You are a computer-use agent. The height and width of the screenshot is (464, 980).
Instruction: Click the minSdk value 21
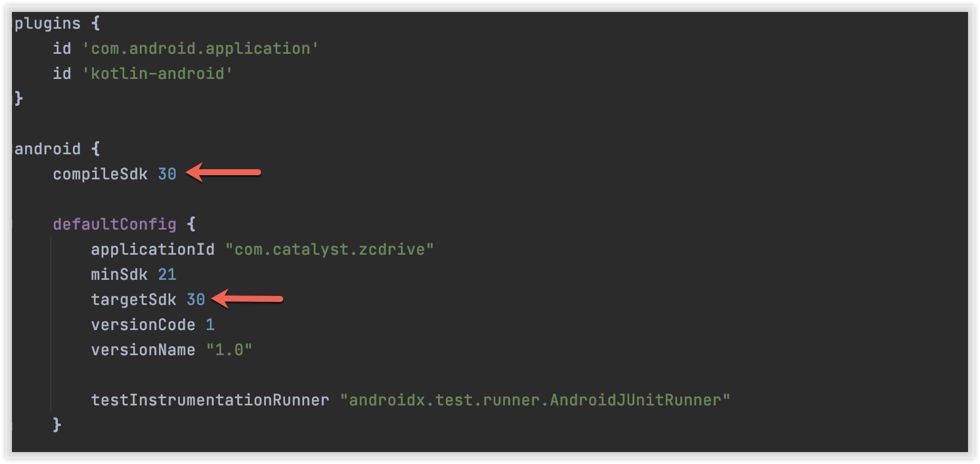(167, 274)
